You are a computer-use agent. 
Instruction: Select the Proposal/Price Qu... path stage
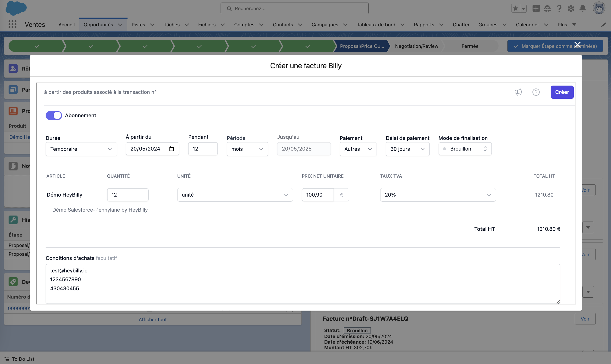click(x=362, y=46)
